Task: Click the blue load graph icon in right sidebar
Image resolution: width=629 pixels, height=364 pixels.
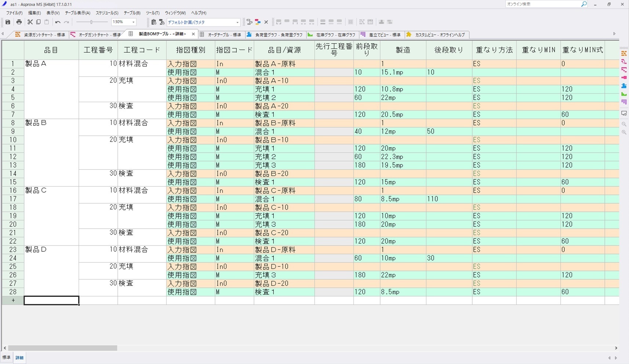Action: [624, 86]
